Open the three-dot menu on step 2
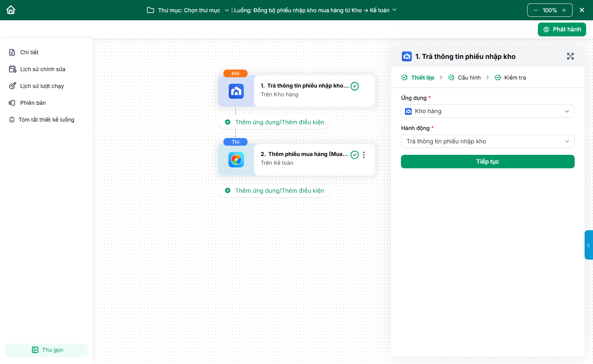The image size is (593, 364). (x=364, y=155)
